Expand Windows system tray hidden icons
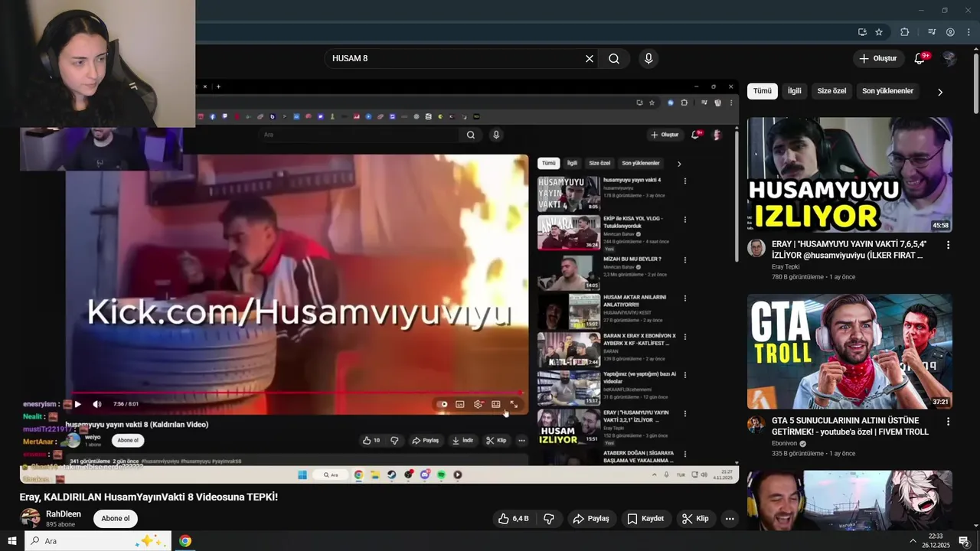The image size is (980, 551). click(x=913, y=541)
